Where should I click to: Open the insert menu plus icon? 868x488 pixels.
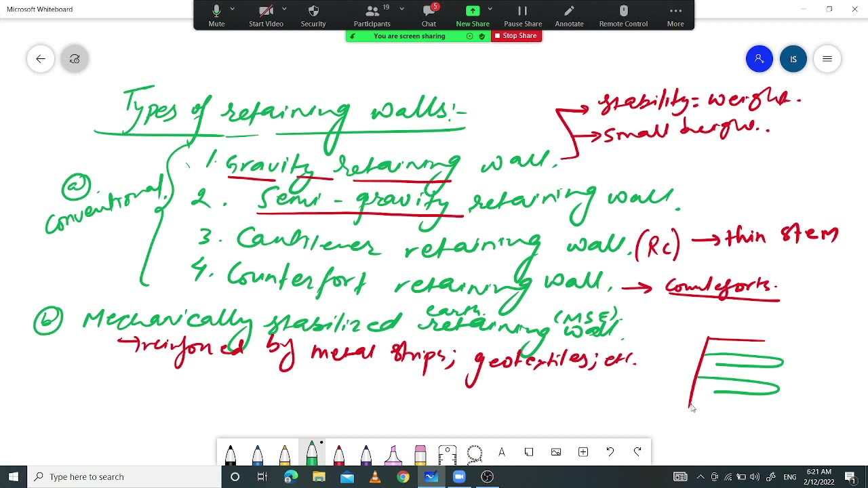(x=583, y=452)
